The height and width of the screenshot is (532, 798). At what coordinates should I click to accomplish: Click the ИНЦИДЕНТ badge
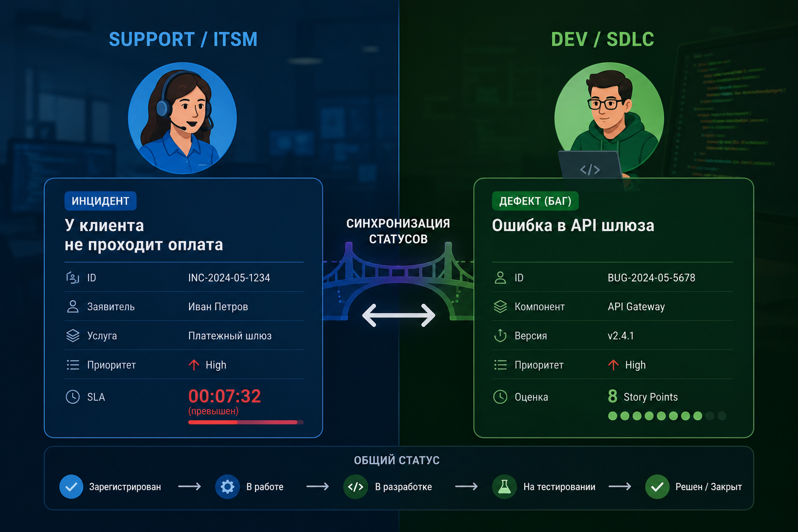point(100,201)
